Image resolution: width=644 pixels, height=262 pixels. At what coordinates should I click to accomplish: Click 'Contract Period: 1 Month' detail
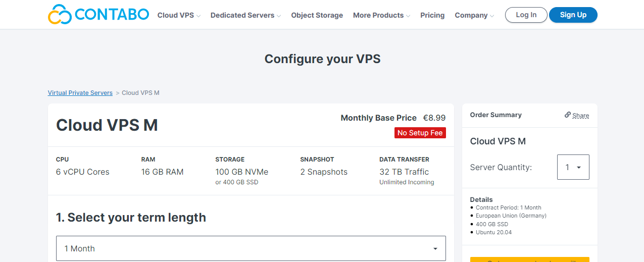point(509,207)
